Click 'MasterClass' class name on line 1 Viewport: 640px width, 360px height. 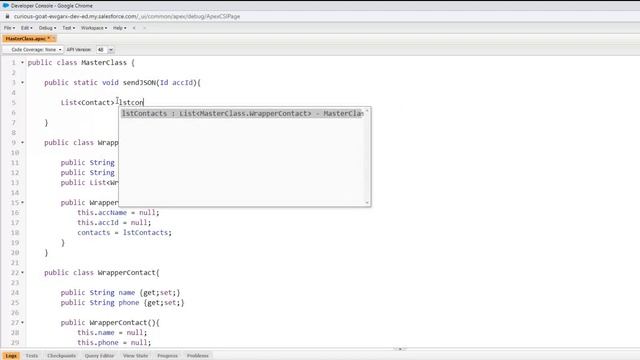104,62
